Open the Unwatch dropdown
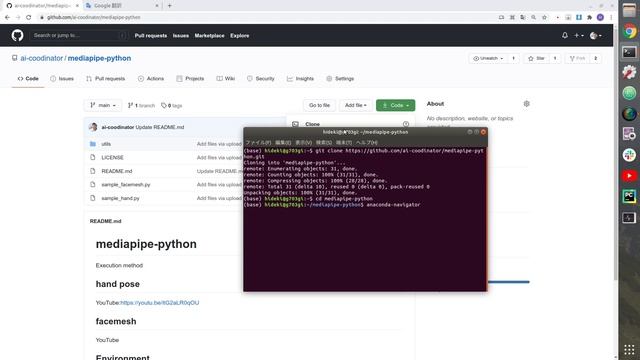Viewport: 640px width, 360px height. (x=488, y=58)
